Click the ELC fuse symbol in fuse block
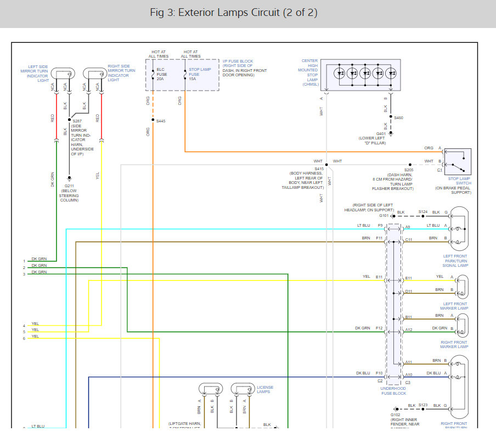This screenshot has height=448, width=496. pos(153,74)
